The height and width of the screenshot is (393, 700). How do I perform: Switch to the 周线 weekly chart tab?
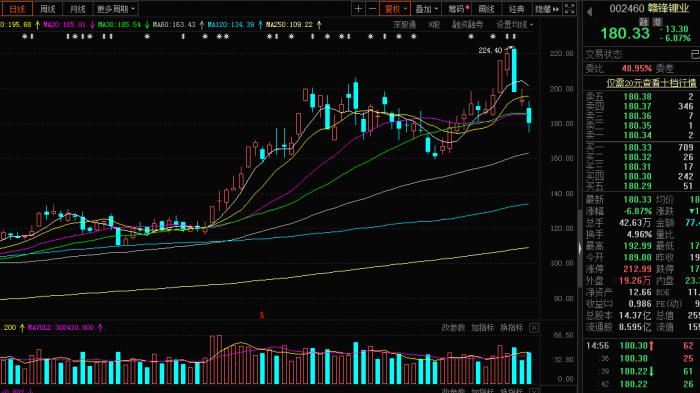tap(47, 9)
